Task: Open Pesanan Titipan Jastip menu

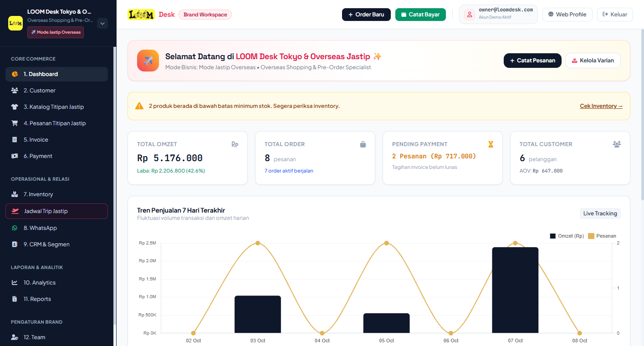Action: click(56, 123)
